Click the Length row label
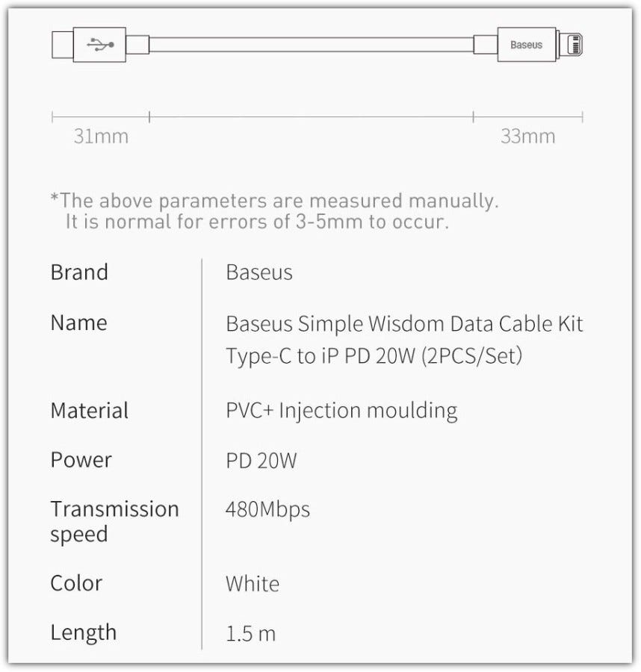 (x=84, y=633)
